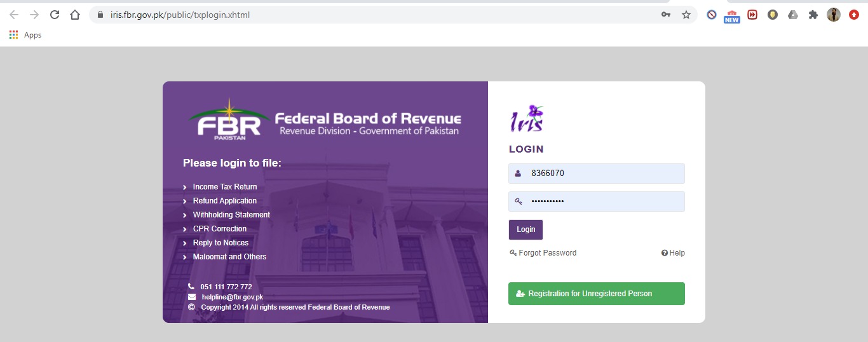Open the Forgot Password link
This screenshot has width=868, height=342.
[x=543, y=253]
